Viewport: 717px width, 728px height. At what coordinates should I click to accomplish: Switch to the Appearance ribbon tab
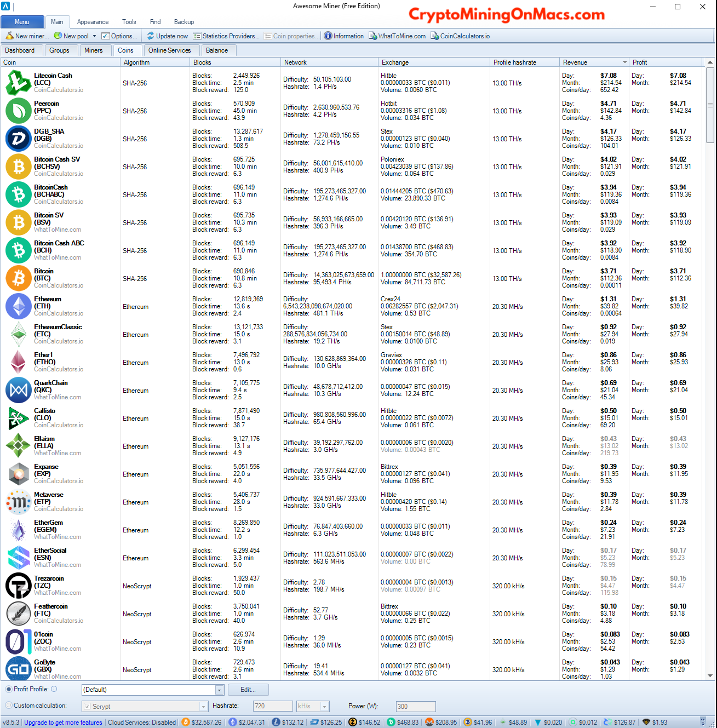point(93,22)
